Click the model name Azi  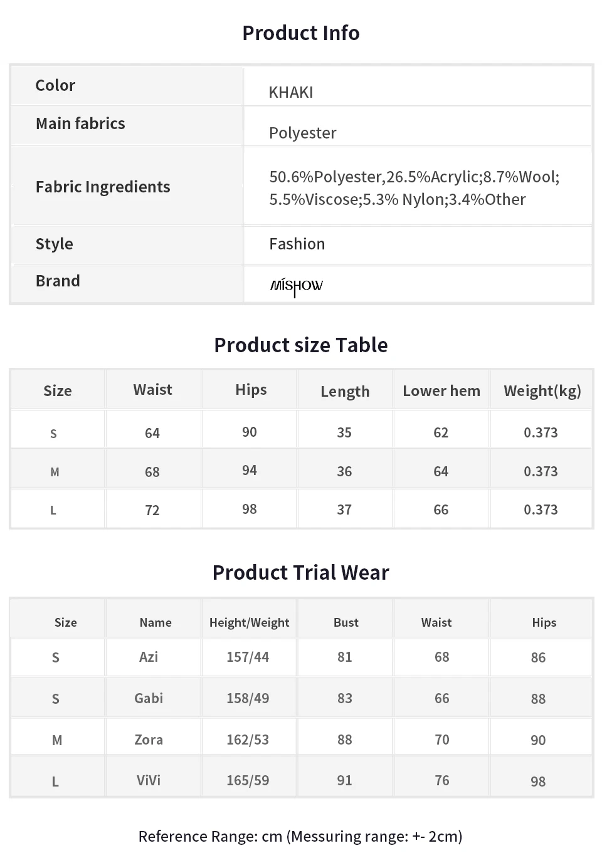149,657
